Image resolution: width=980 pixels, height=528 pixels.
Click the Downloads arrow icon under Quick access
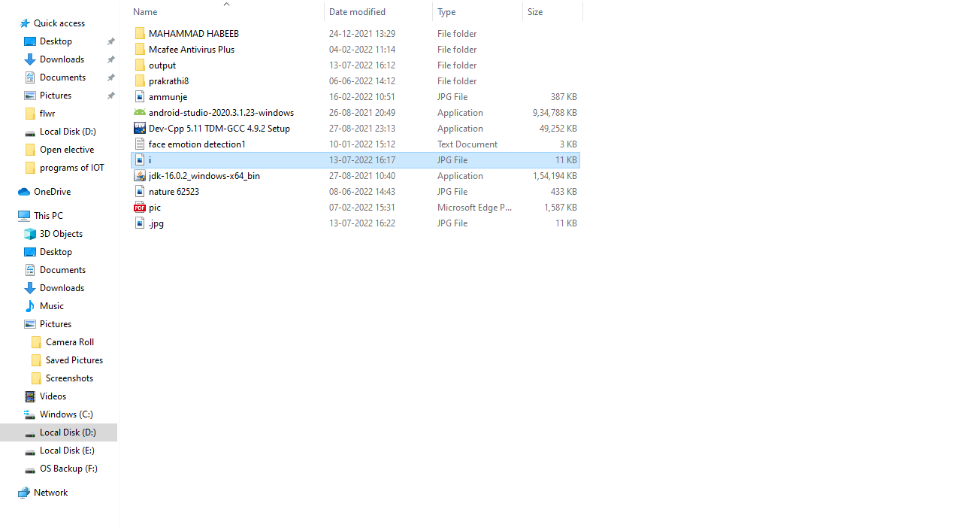pyautogui.click(x=30, y=59)
